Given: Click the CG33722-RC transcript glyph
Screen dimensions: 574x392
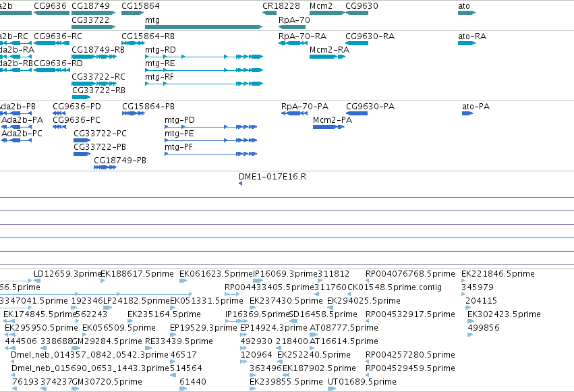Looking at the screenshot, I should click(x=94, y=84).
